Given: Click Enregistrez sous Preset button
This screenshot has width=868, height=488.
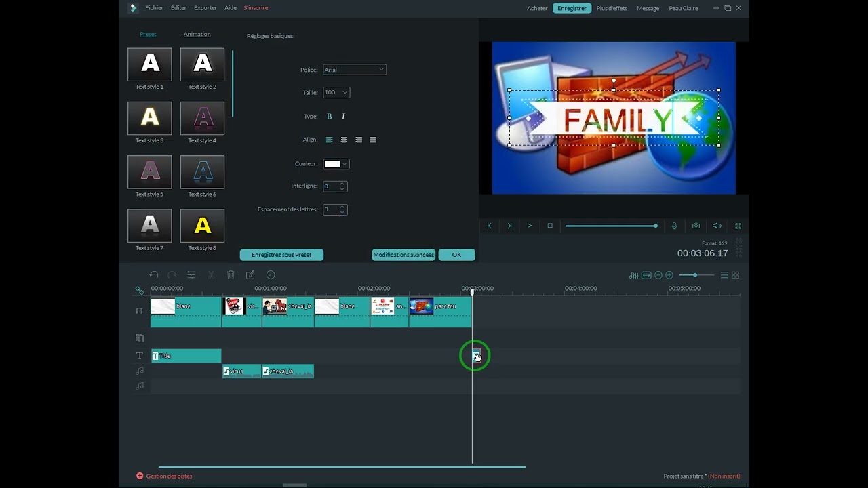Looking at the screenshot, I should (281, 255).
